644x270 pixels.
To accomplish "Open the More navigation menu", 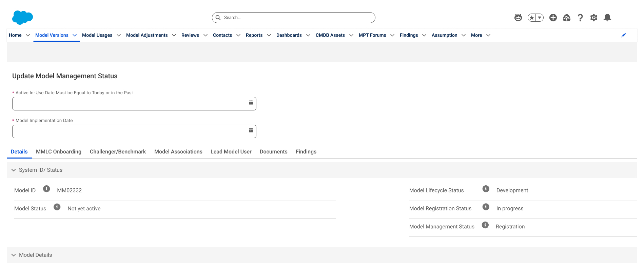I will pos(481,35).
